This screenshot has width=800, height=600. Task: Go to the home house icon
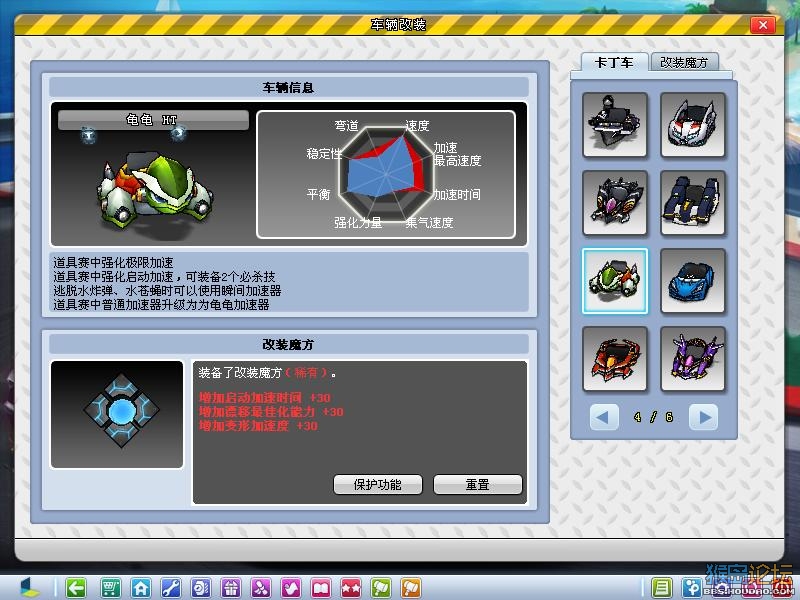click(141, 588)
